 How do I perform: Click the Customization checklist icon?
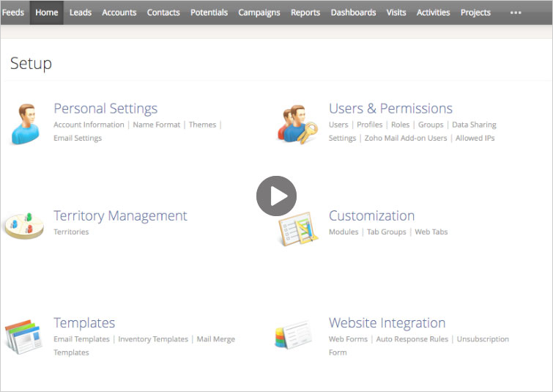click(x=298, y=228)
